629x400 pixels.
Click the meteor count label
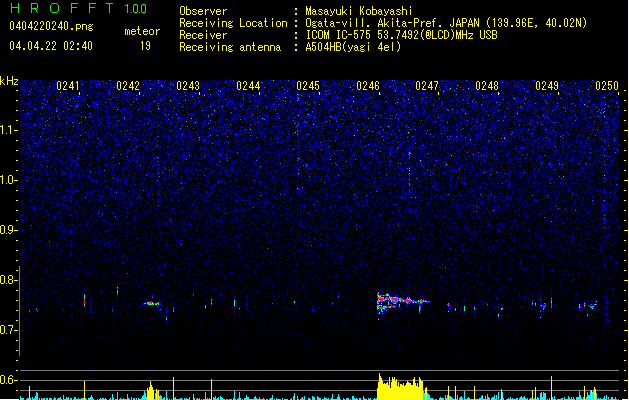[142, 31]
